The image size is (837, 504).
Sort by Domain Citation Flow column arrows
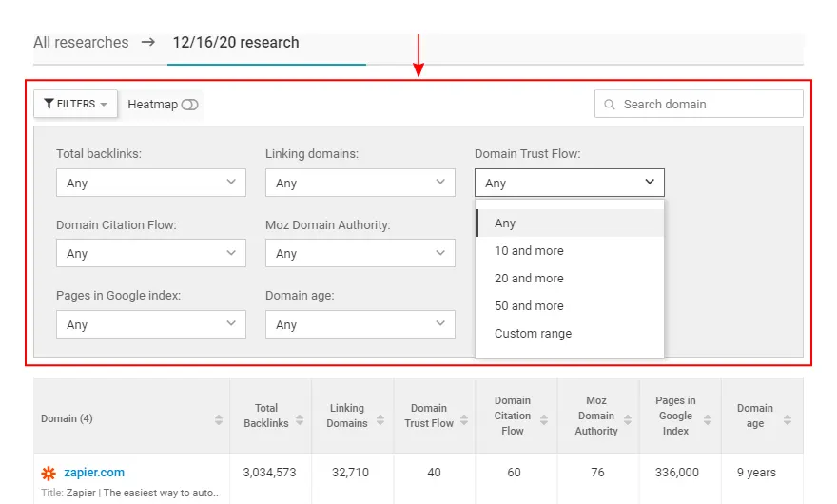coord(544,419)
